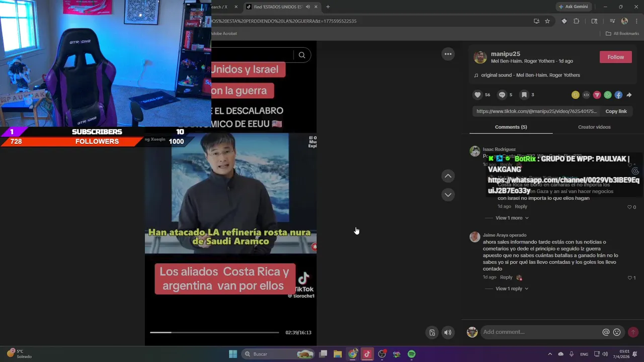
Task: Open the Chrome extensions puzzle icon
Action: point(577,21)
